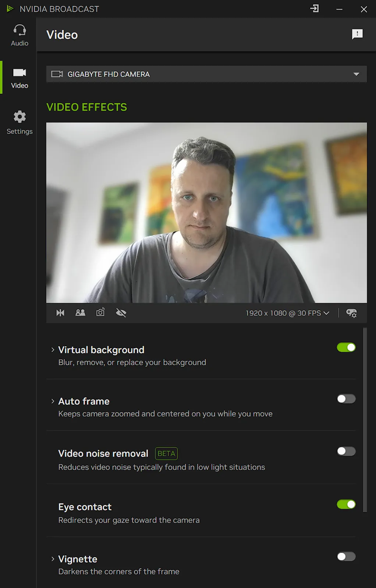
Task: Click the sign-in arrow icon in title bar
Action: (315, 9)
